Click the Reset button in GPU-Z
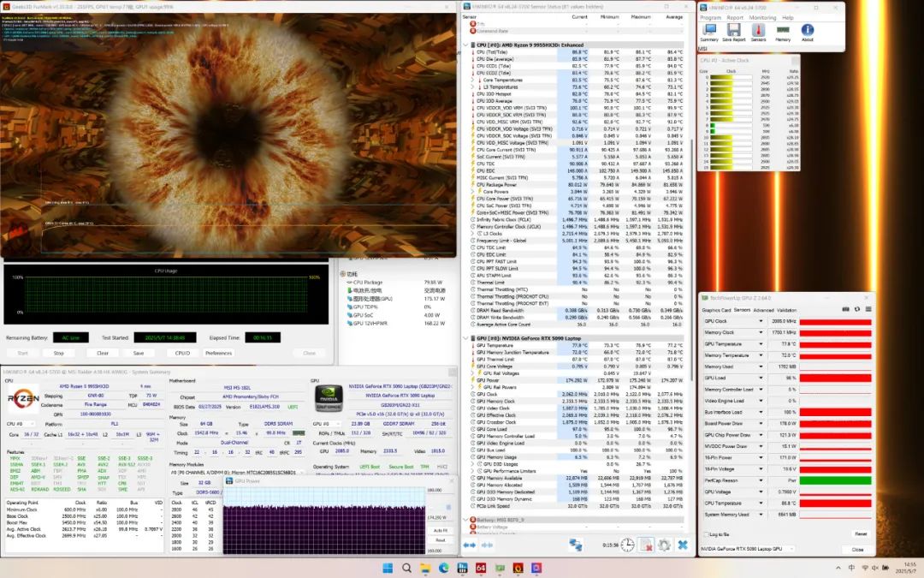This screenshot has height=578, width=924. 861,534
